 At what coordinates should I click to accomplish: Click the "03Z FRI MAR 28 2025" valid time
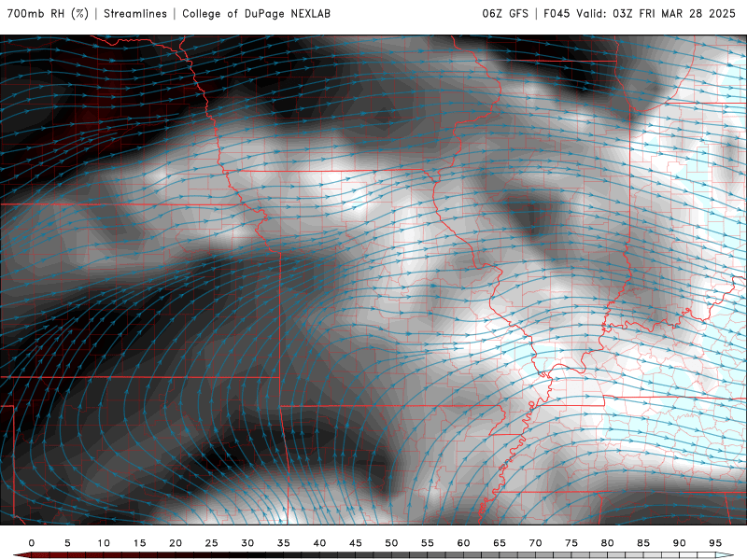(674, 14)
